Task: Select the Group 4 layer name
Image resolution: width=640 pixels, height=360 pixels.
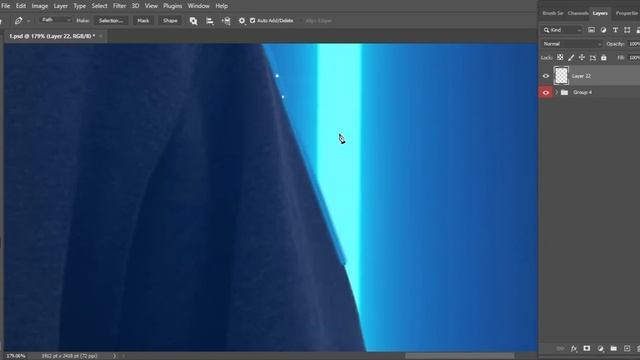Action: (582, 92)
